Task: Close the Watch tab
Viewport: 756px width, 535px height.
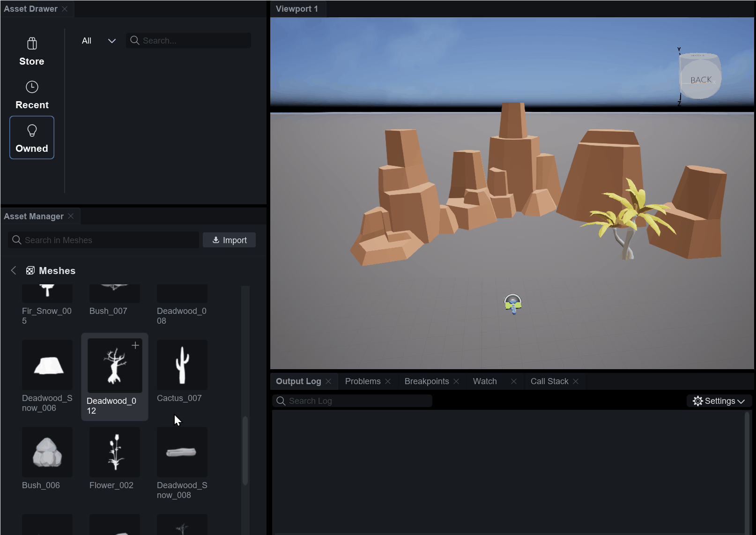Action: point(514,381)
